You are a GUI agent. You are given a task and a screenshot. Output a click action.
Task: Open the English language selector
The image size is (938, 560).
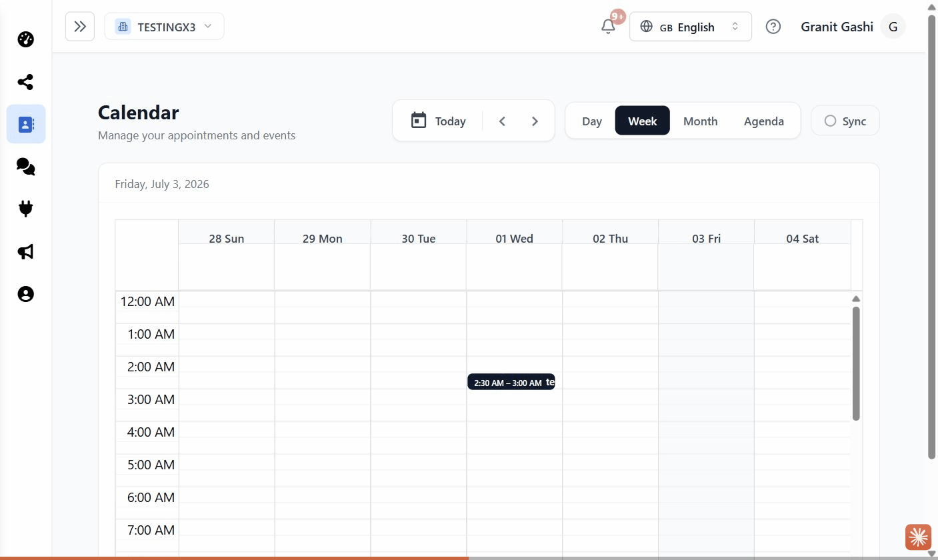[x=691, y=27]
